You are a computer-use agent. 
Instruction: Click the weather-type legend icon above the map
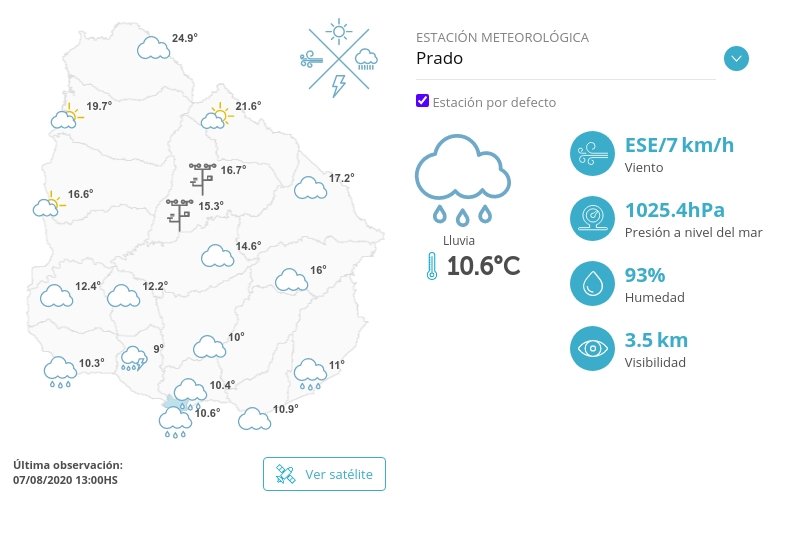339,58
